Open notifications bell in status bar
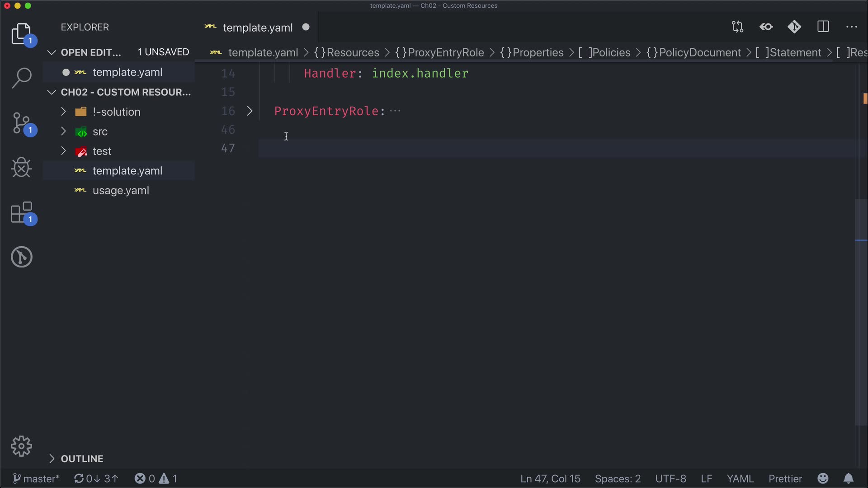 849,479
